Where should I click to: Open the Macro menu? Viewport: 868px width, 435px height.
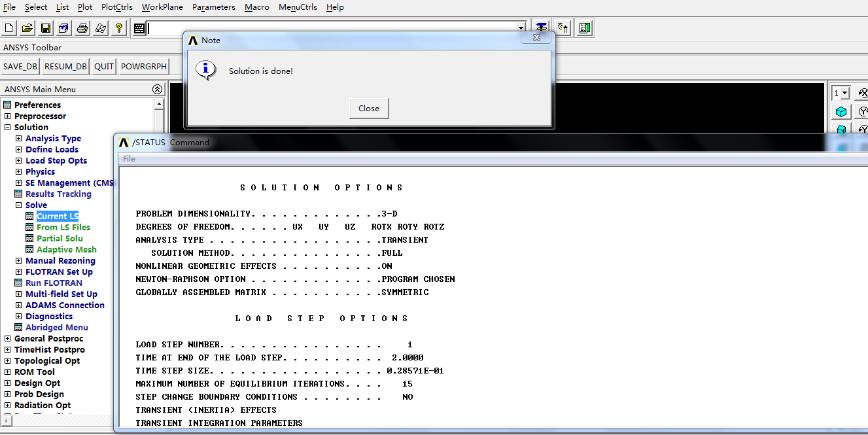pyautogui.click(x=257, y=7)
